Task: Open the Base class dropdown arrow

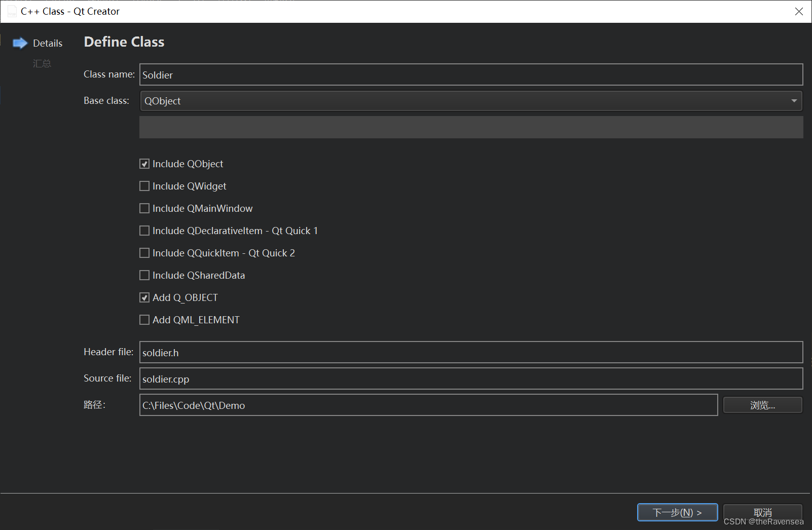Action: tap(794, 101)
